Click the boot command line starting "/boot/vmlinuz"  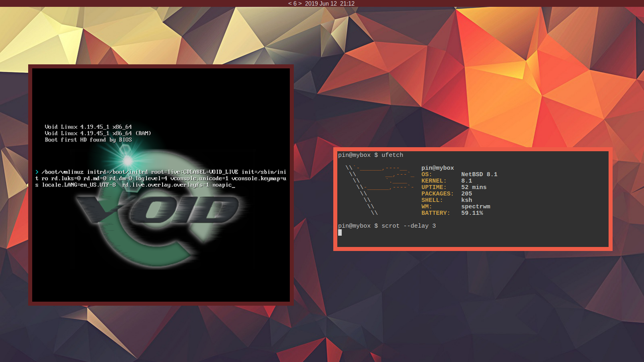click(160, 178)
